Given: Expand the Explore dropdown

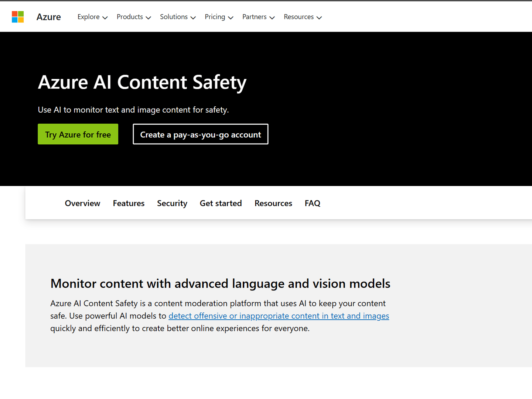Looking at the screenshot, I should point(92,17).
